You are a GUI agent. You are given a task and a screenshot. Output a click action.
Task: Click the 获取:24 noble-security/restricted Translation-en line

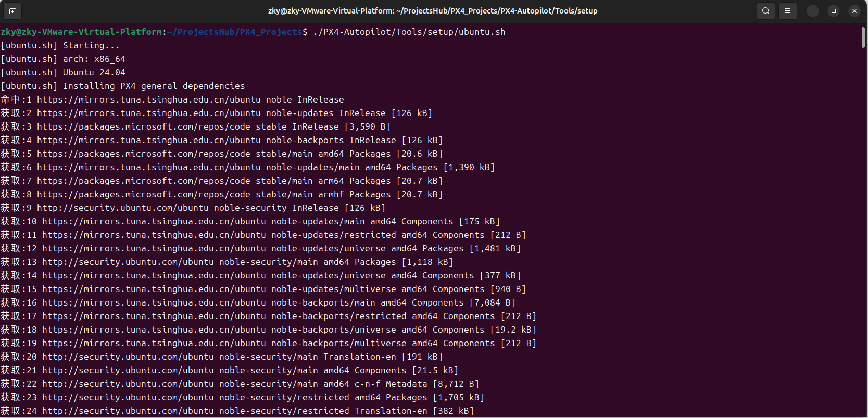tap(237, 411)
